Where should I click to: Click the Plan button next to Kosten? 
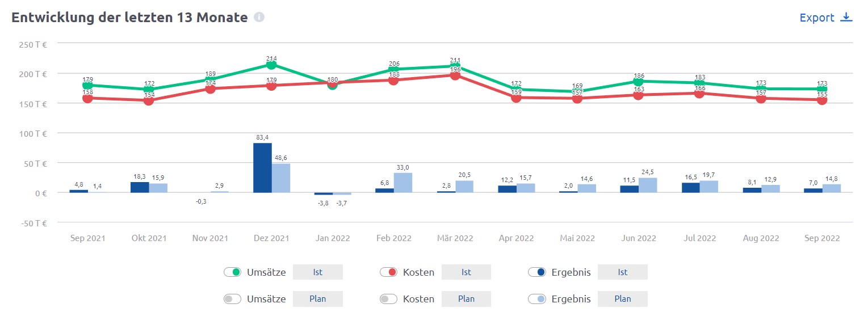(x=466, y=299)
